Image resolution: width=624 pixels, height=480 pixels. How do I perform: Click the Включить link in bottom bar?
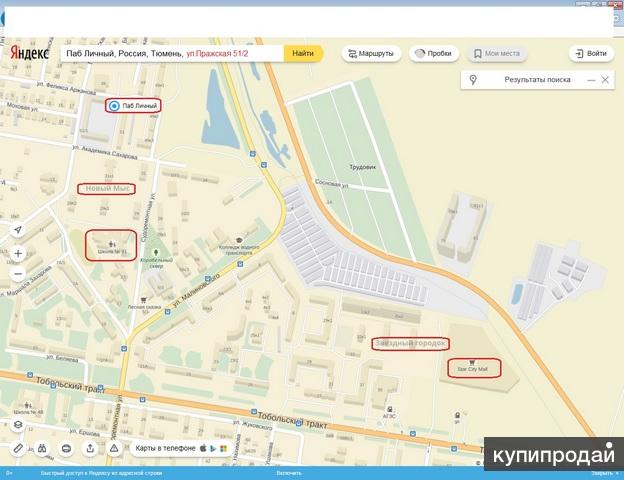click(289, 473)
